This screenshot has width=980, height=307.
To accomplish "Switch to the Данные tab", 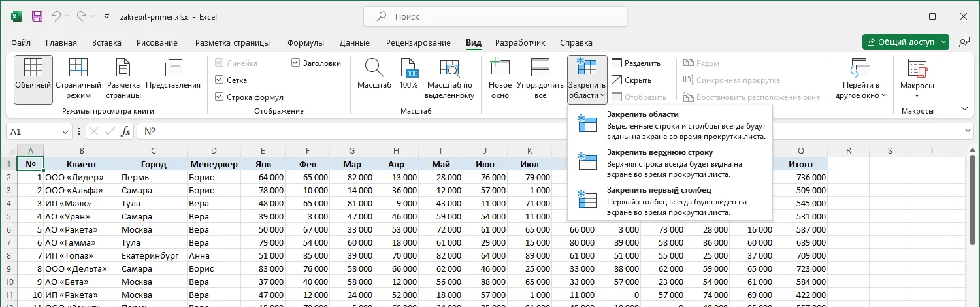I will click(355, 43).
